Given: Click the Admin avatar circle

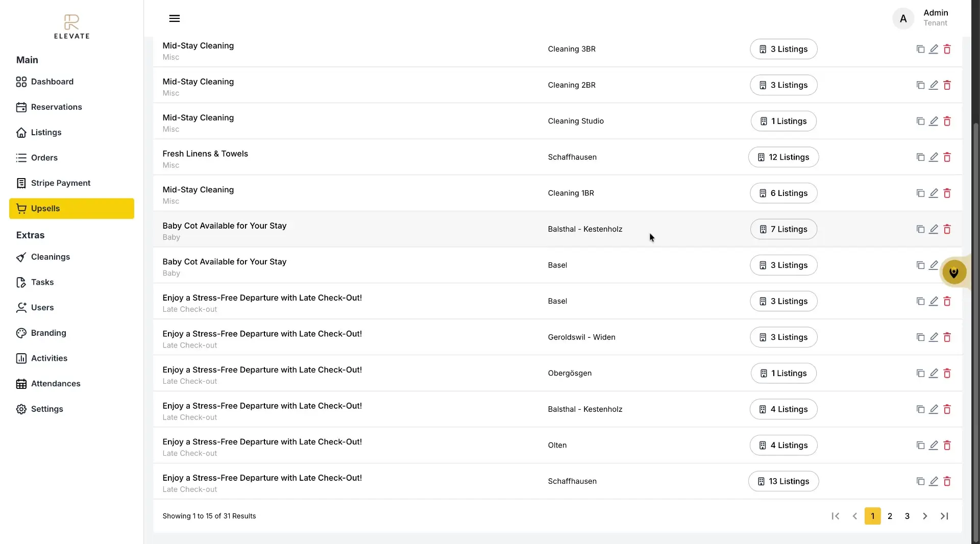Looking at the screenshot, I should pos(902,18).
